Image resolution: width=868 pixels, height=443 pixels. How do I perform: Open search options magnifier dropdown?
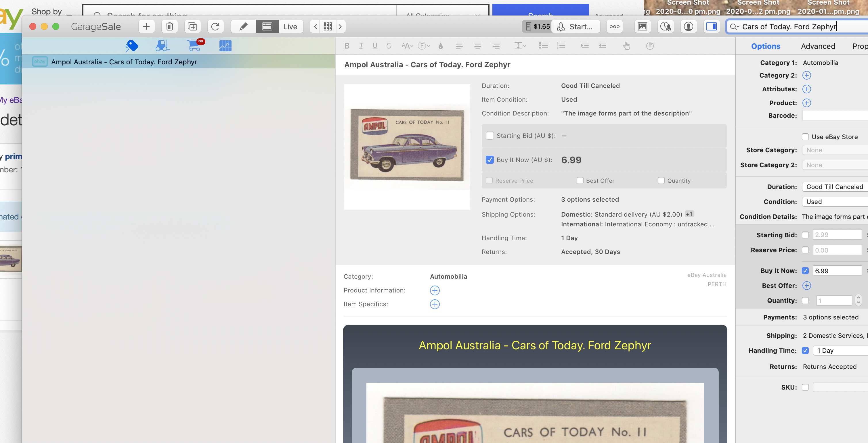pos(734,27)
